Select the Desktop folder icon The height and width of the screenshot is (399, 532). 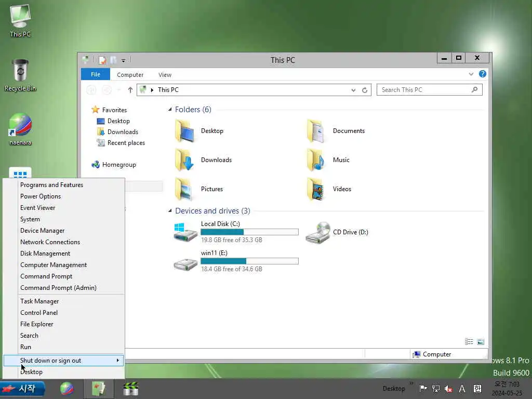pos(184,131)
